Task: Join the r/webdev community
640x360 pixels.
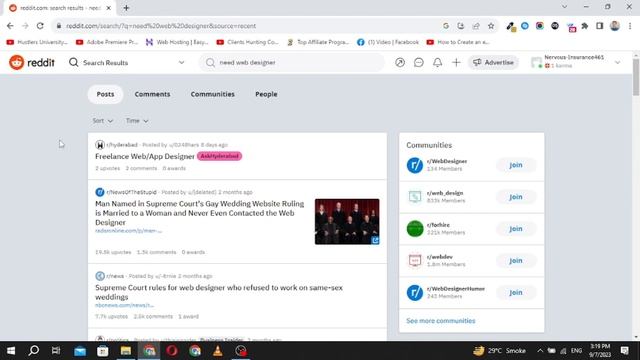Action: tap(516, 260)
